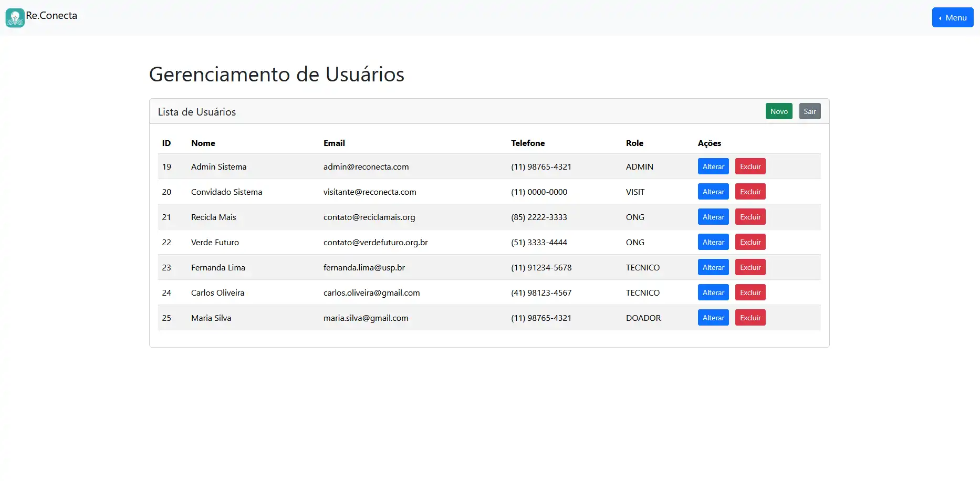The width and height of the screenshot is (980, 481).
Task: Remove Recicla Mais using Excluir
Action: (750, 217)
